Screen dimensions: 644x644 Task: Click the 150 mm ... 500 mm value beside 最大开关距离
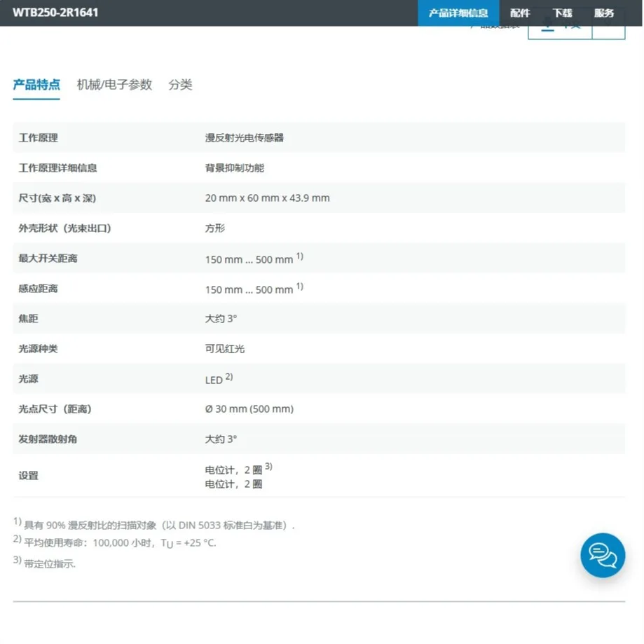(x=254, y=259)
